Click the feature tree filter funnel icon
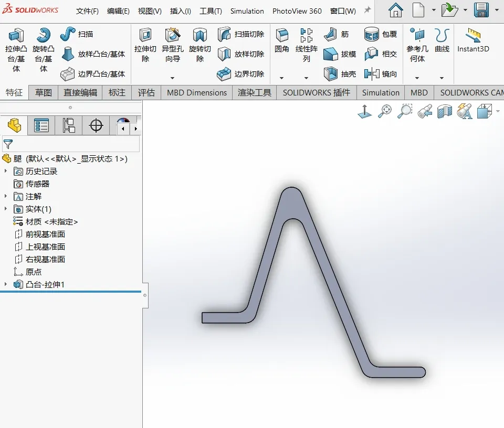 [x=8, y=144]
